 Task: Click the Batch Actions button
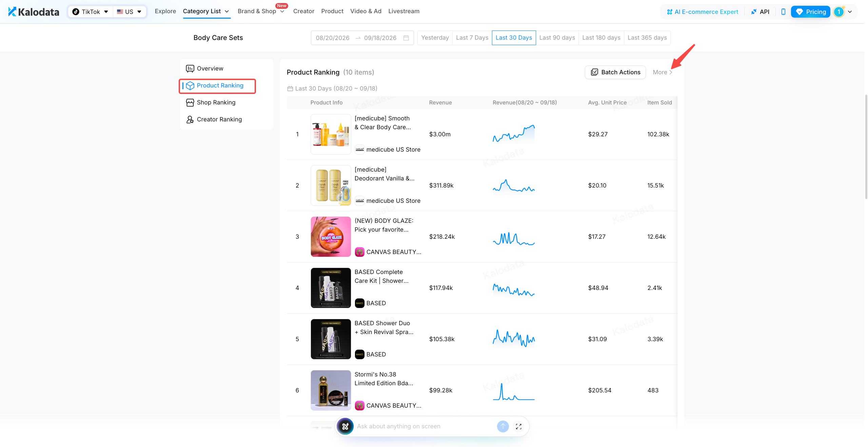tap(615, 72)
